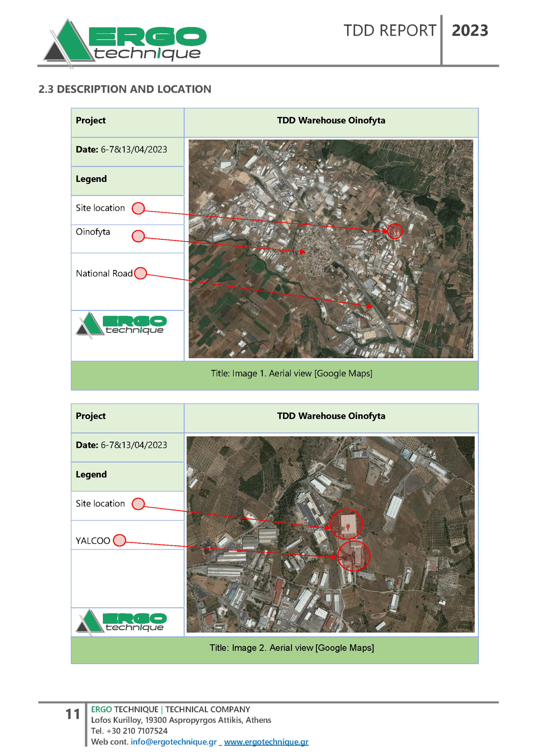Click the info@ergotechnique.gr email link
537x756 pixels.
(174, 742)
